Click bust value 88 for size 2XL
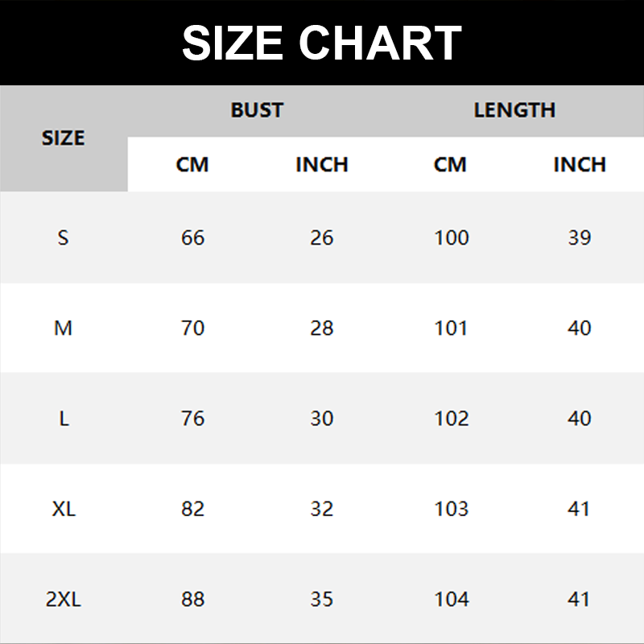The image size is (644, 644). (193, 599)
